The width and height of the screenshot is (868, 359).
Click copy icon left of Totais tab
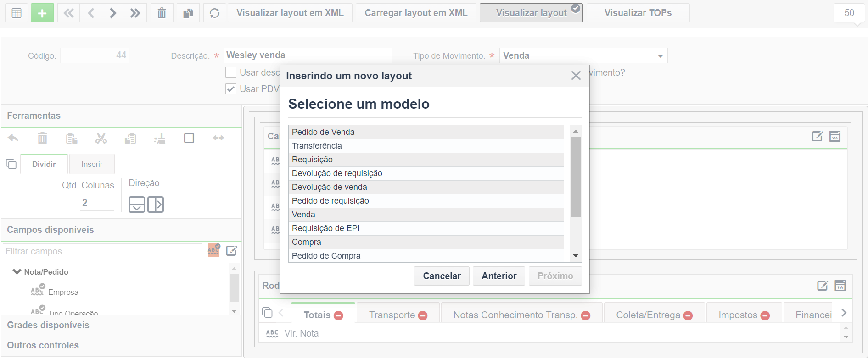coord(267,313)
